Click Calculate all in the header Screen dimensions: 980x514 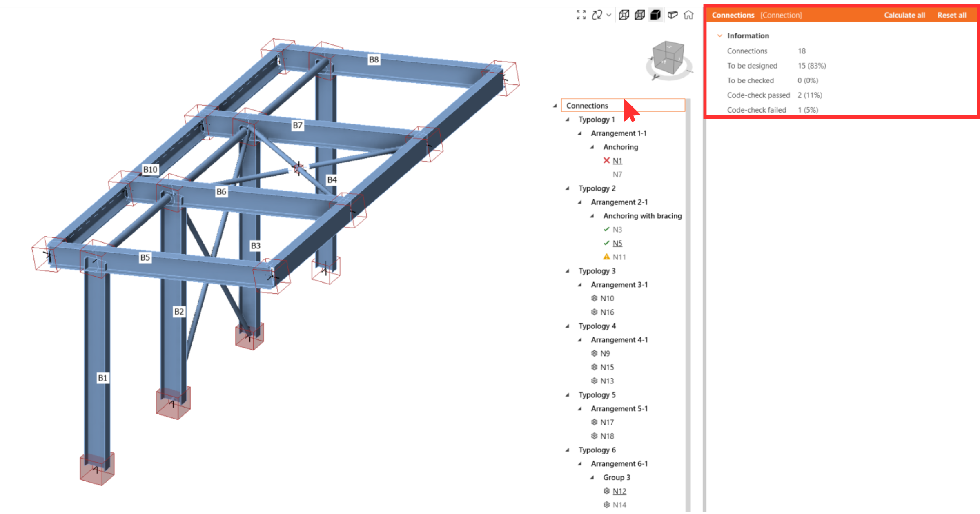coord(904,15)
